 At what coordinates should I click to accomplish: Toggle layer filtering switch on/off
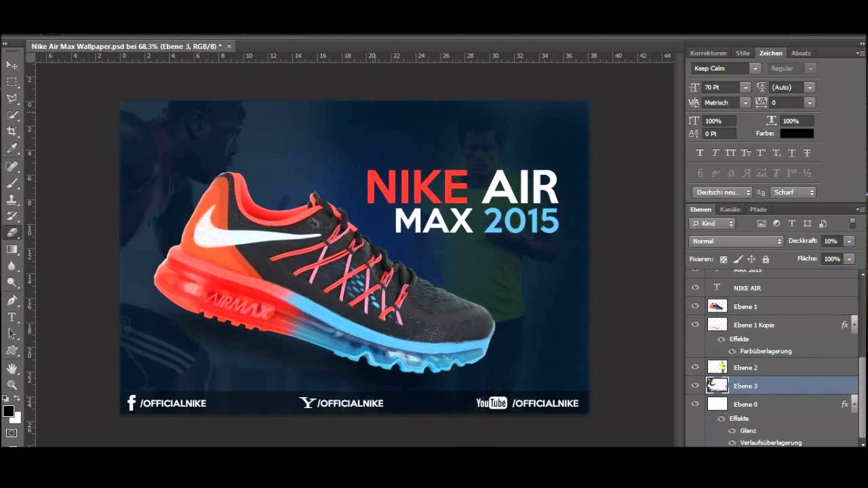click(853, 223)
